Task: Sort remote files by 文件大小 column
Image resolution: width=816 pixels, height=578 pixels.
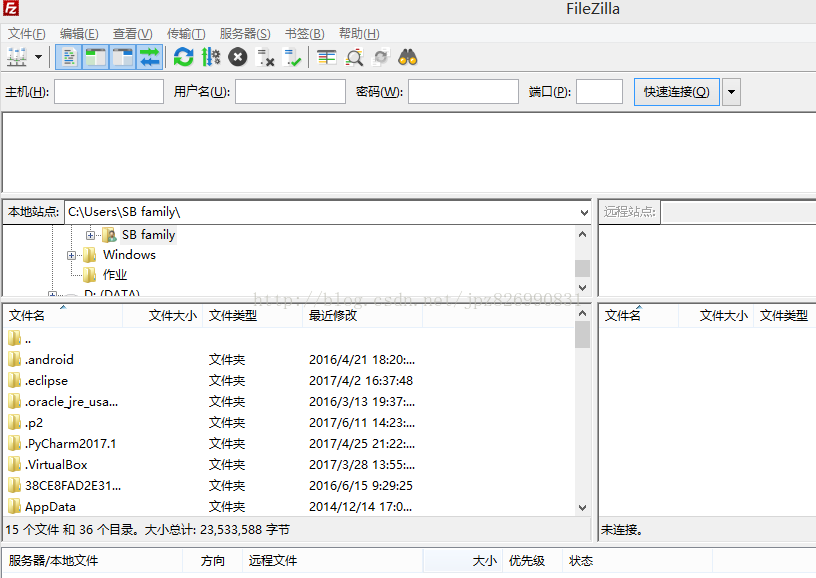Action: click(x=716, y=315)
